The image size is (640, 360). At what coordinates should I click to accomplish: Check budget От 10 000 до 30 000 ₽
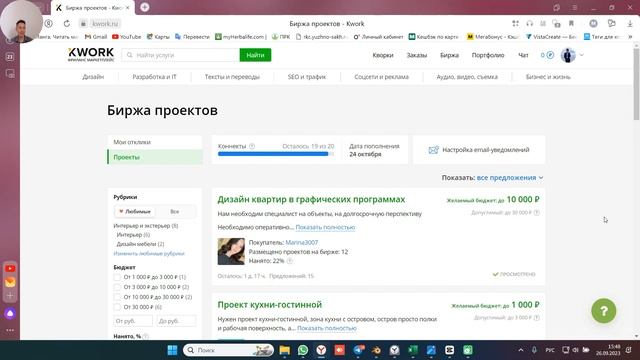(x=117, y=297)
